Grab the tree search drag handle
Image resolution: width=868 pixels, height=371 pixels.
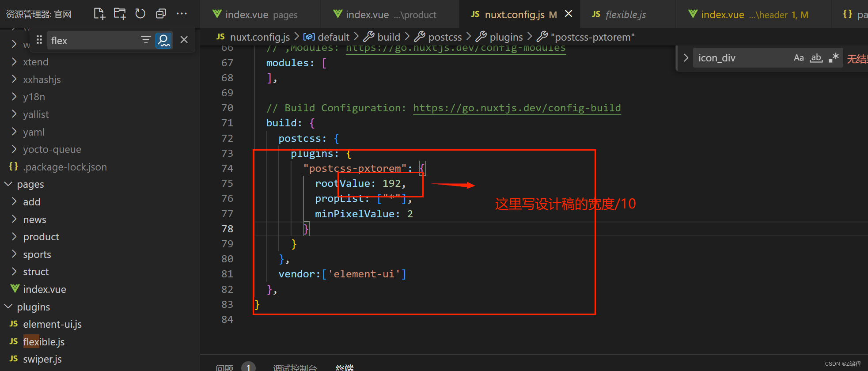[39, 40]
